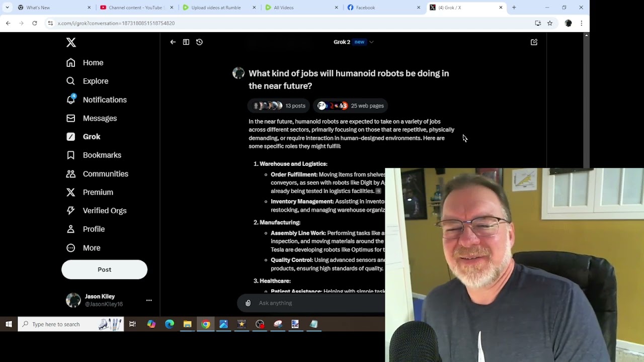Open the Windows Start menu
Screen dimensions: 644x362
pyautogui.click(x=9, y=324)
